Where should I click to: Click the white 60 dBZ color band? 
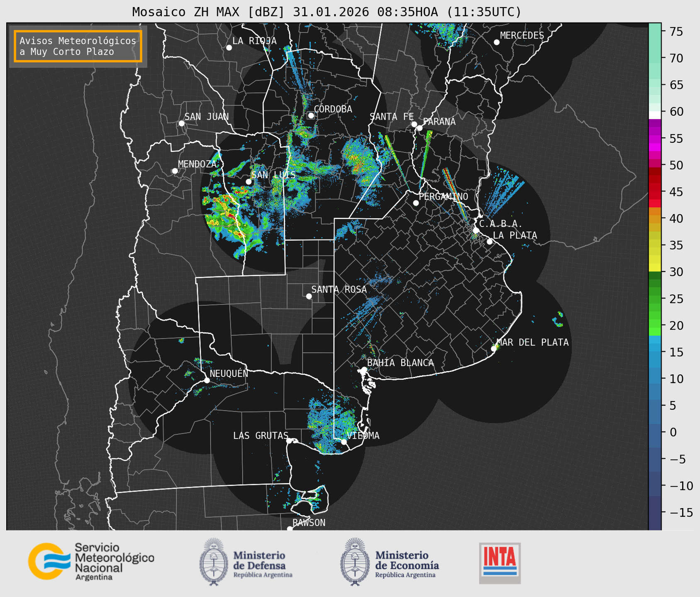click(x=655, y=115)
